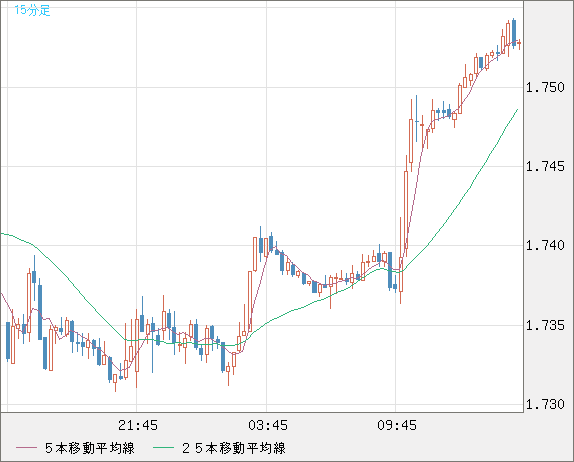The height and width of the screenshot is (462, 574).
Task: Click the 09:45 time axis label
Action: 397,425
